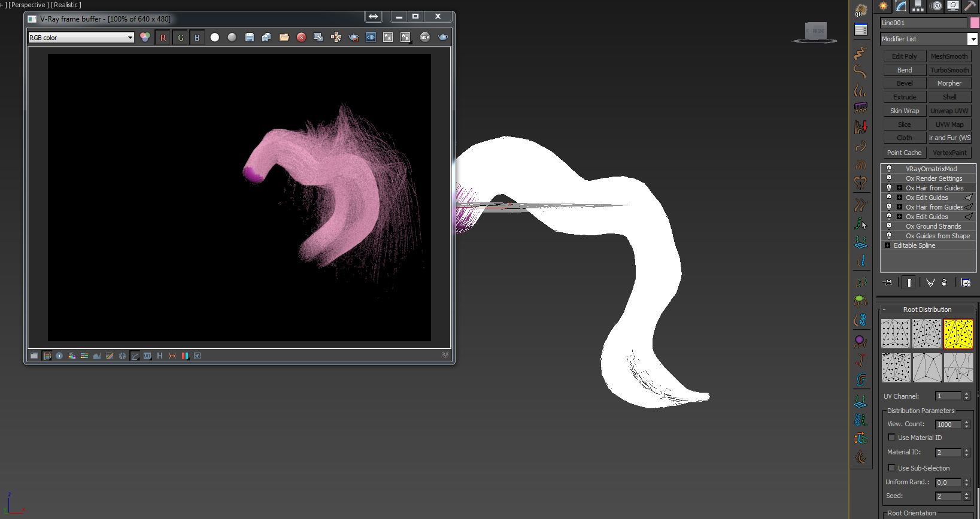This screenshot has height=519, width=980.
Task: Select Ox Ground Strands in modifier stack
Action: point(933,226)
